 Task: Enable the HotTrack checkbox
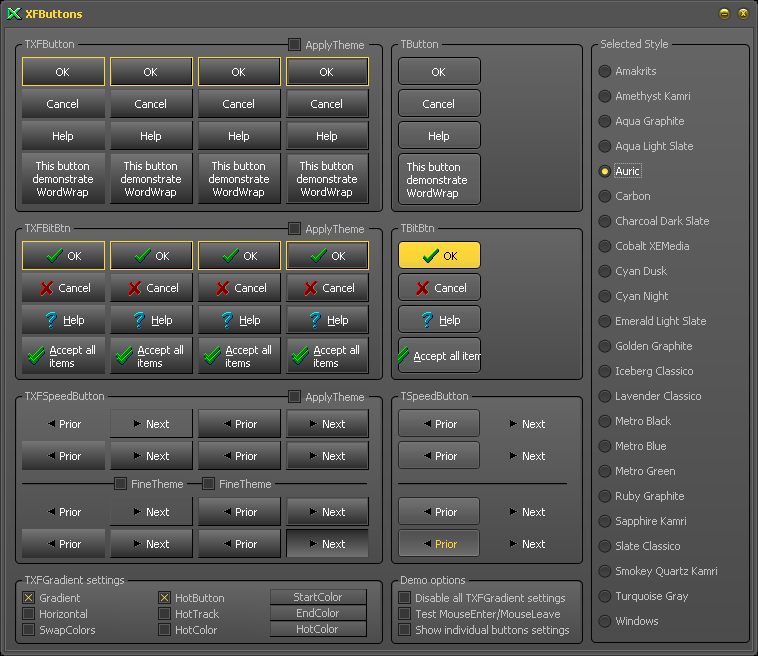click(165, 614)
